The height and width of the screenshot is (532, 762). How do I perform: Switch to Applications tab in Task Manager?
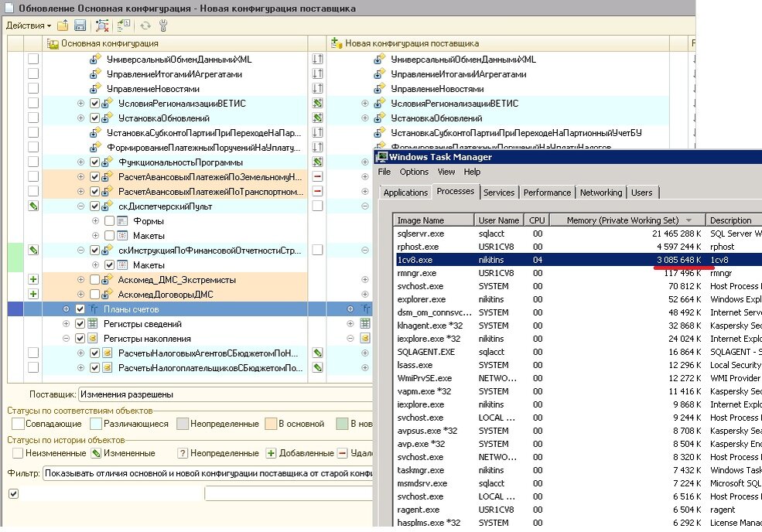tap(405, 193)
